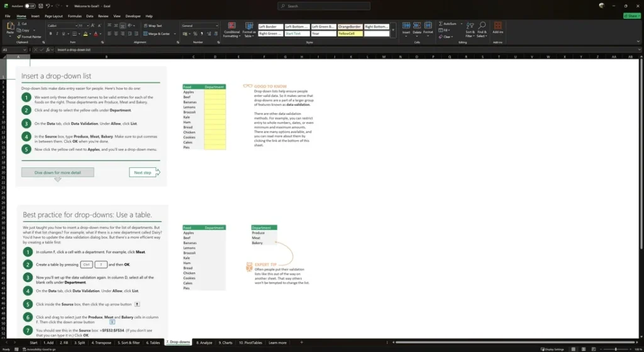Open the Customize Quick Access Toolbar dropdown
644x352 pixels.
[68, 6]
